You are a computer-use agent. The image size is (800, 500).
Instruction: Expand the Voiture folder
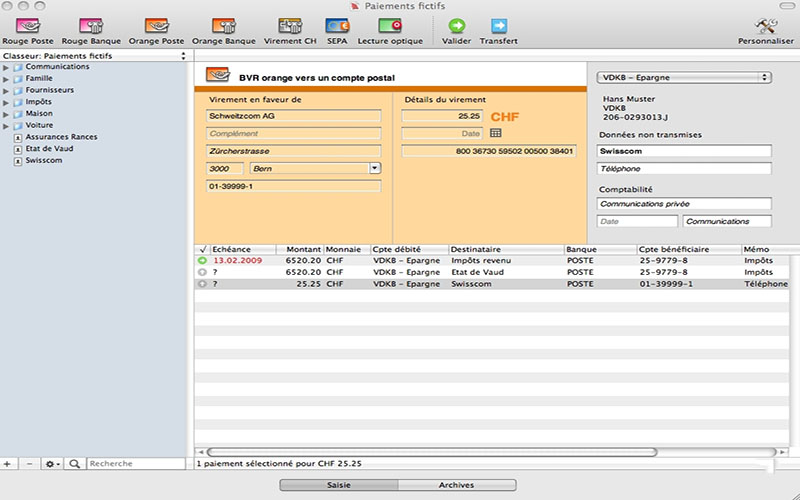tap(6, 126)
